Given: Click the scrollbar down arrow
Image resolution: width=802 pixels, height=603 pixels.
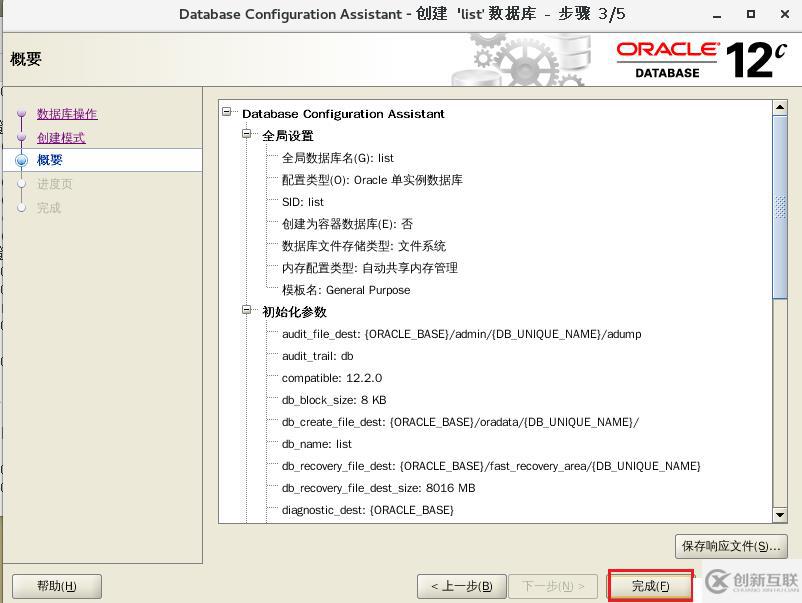Looking at the screenshot, I should tap(779, 515).
